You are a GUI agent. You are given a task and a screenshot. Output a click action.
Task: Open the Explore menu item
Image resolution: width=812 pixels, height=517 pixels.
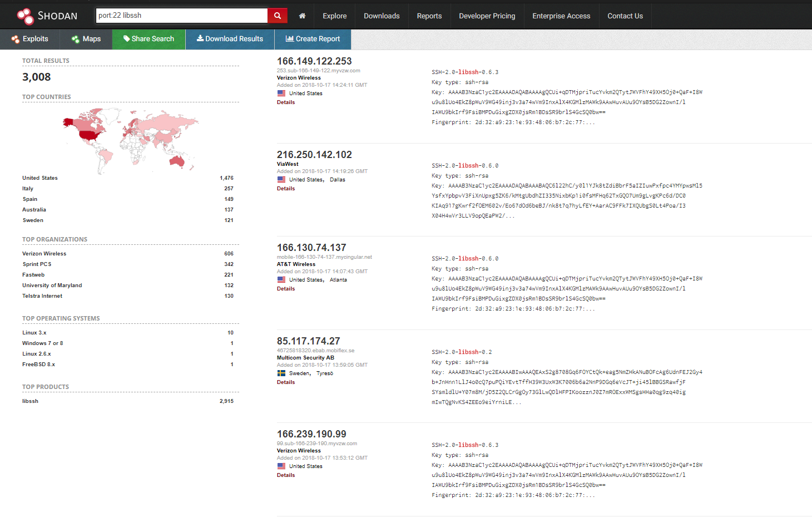[334, 16]
